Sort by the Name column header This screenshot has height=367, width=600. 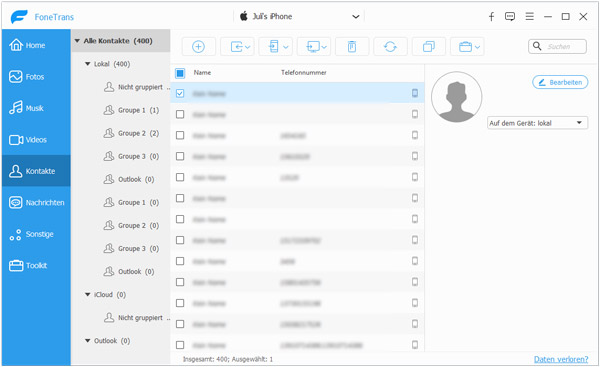pos(202,73)
